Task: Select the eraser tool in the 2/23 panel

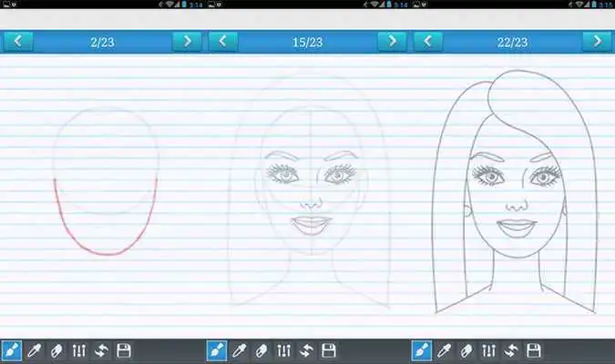Action: (56, 350)
